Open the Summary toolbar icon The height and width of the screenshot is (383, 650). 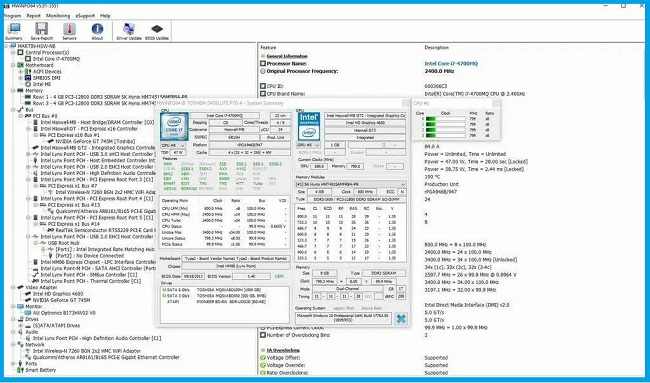coord(14,31)
